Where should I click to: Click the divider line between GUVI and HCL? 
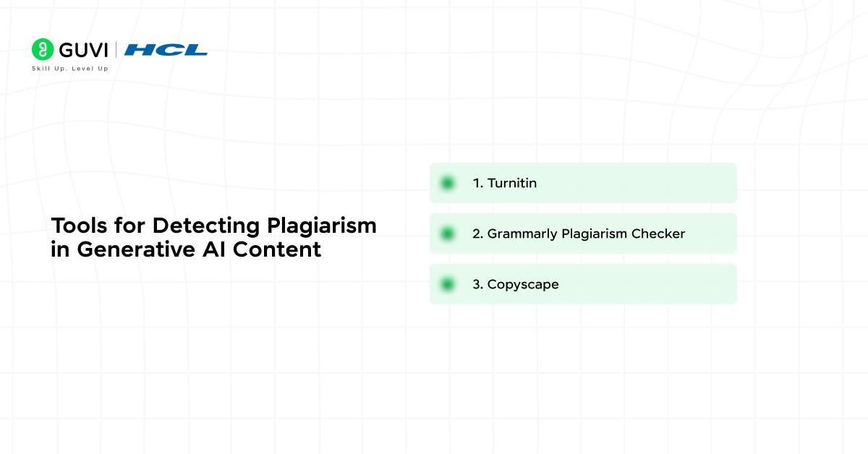coord(116,50)
